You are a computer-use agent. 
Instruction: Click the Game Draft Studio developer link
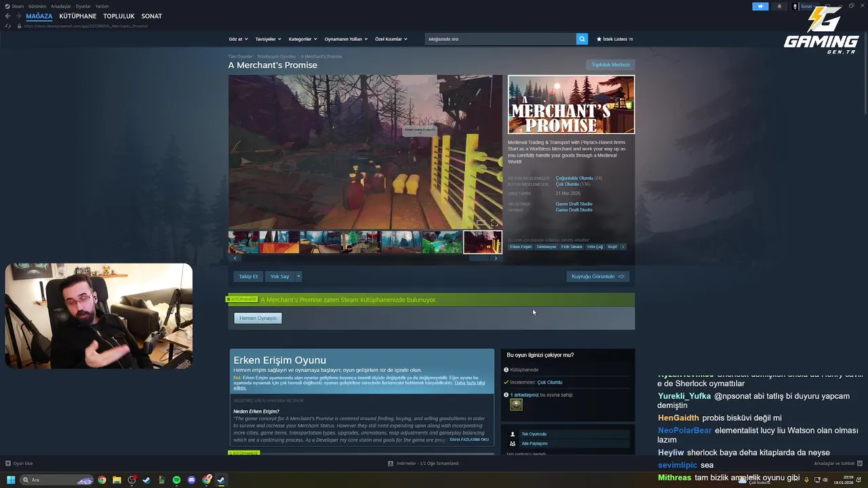coord(574,204)
